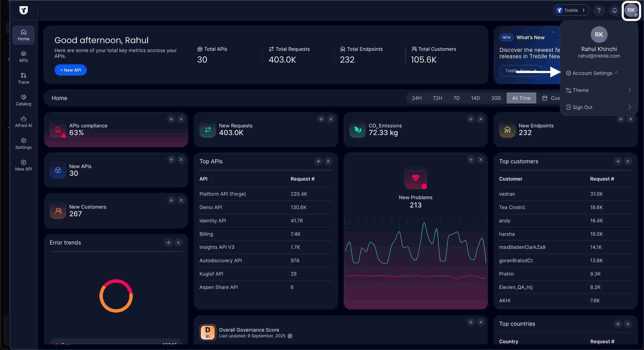Select APIs in the left sidebar
The width and height of the screenshot is (644, 350).
pyautogui.click(x=23, y=56)
